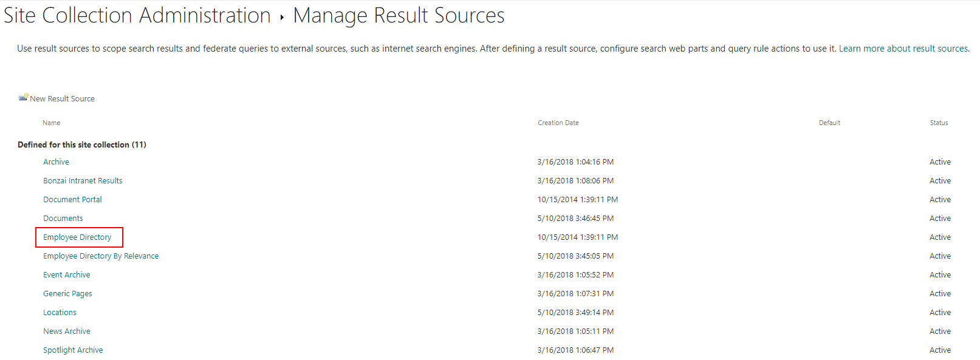The width and height of the screenshot is (980, 360).
Task: Click the Default column header
Action: [x=829, y=123]
